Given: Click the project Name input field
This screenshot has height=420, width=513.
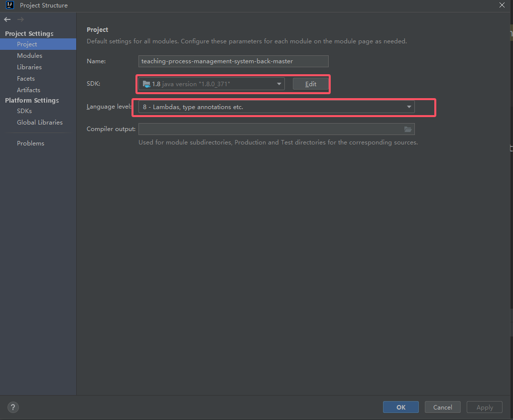Looking at the screenshot, I should click(x=233, y=61).
